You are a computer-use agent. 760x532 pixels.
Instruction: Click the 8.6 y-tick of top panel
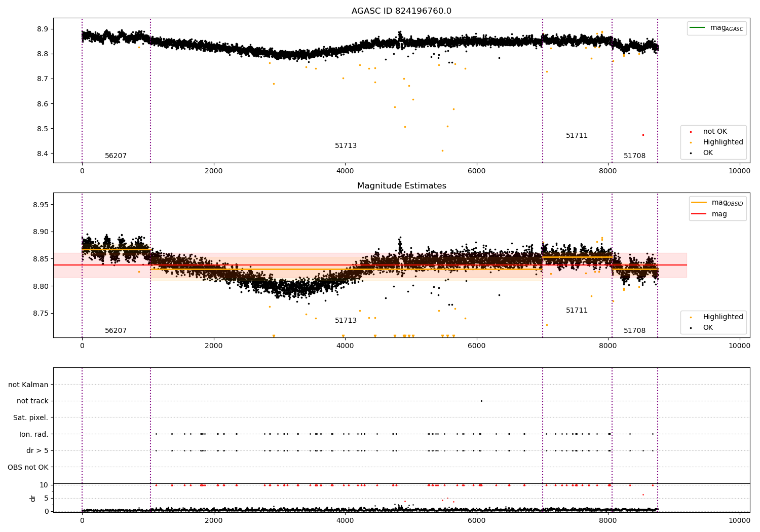click(x=43, y=104)
